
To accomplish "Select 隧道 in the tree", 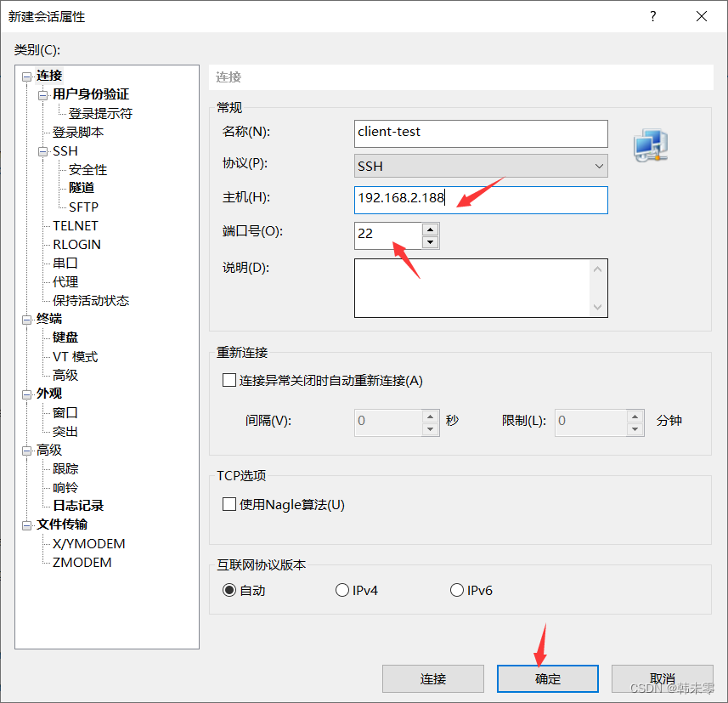I will (x=82, y=188).
